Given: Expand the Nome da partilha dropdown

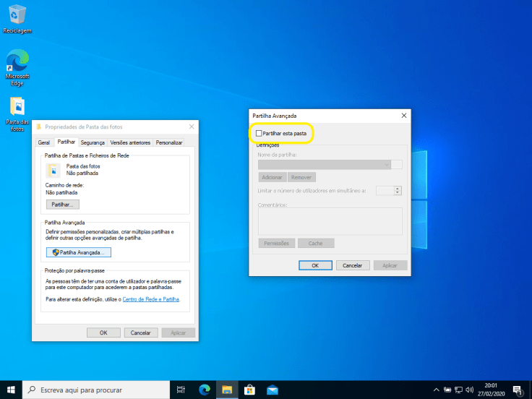Looking at the screenshot, I should (387, 165).
